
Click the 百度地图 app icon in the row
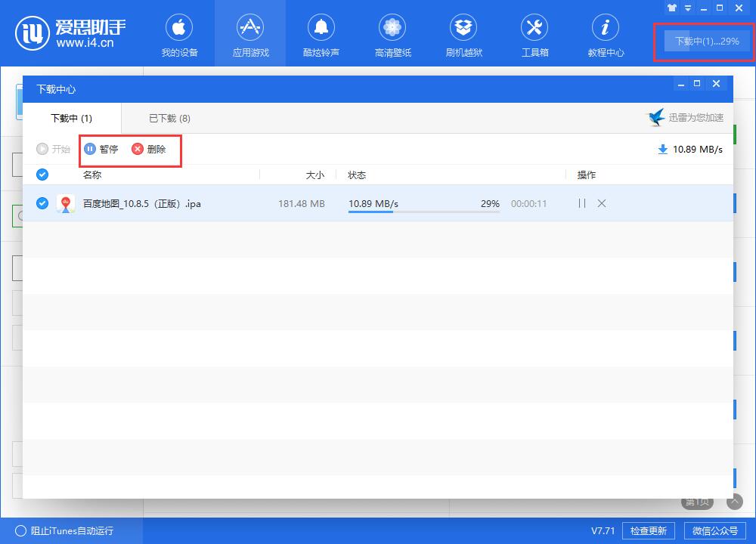pos(66,203)
